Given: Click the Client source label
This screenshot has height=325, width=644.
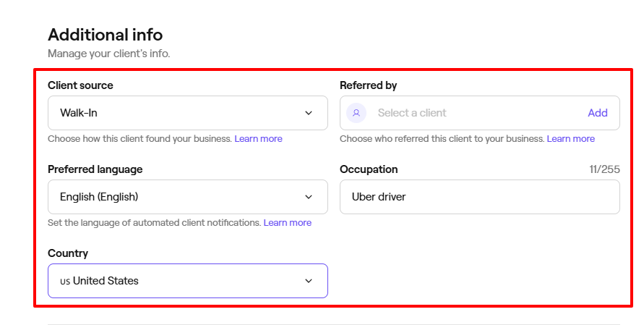Looking at the screenshot, I should (x=80, y=85).
